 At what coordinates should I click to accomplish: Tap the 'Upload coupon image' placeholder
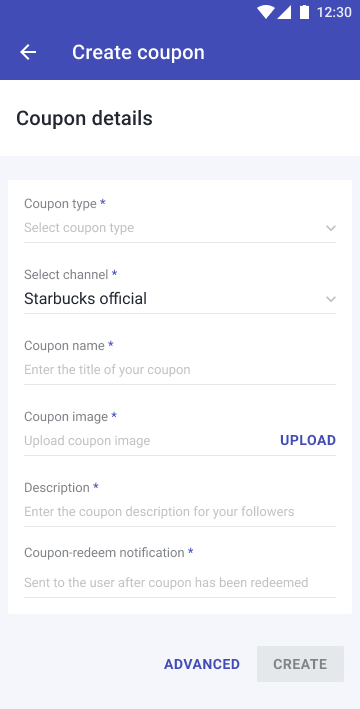point(87,440)
